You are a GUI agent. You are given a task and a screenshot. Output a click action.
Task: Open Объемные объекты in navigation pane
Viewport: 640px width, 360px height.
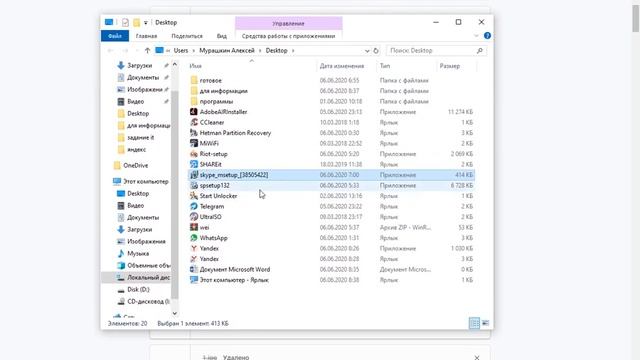tap(144, 265)
